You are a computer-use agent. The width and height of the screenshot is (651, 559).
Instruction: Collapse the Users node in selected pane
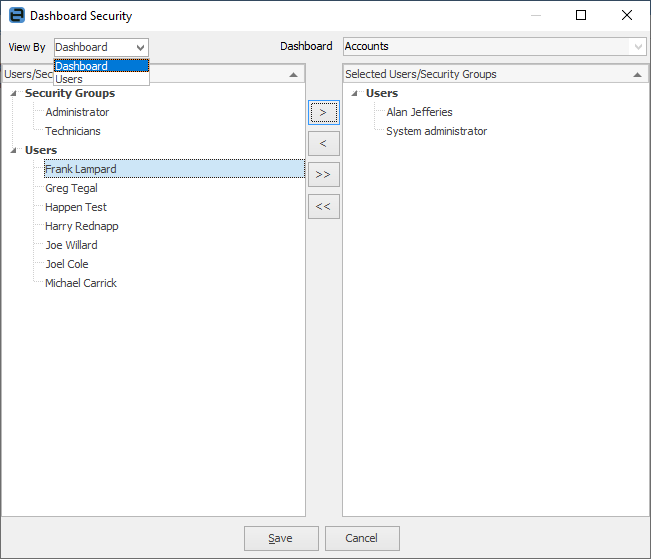coord(355,93)
